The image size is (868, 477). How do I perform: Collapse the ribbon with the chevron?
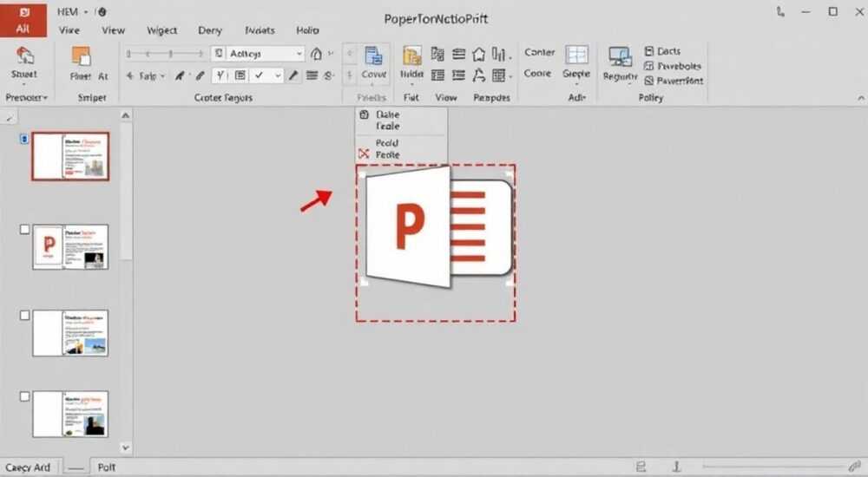pos(861,98)
